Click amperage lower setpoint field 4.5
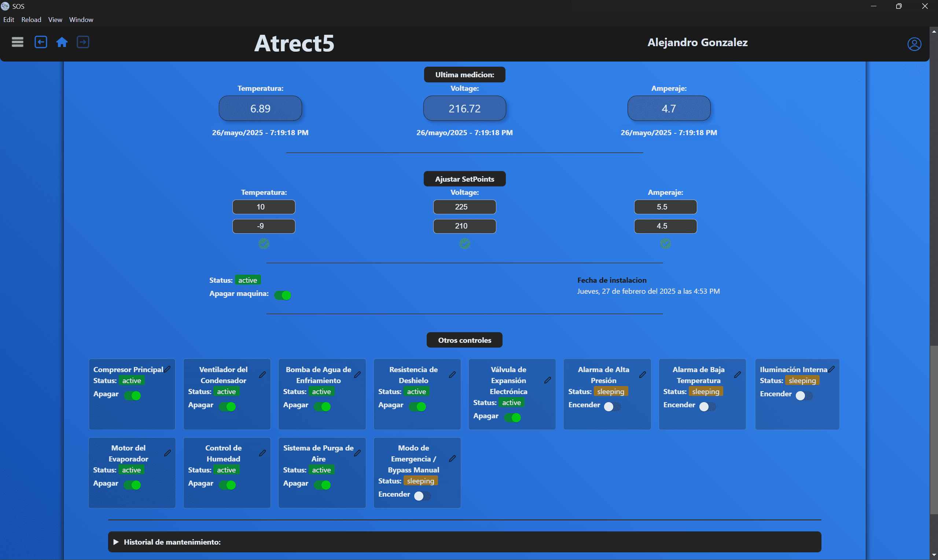The width and height of the screenshot is (938, 560). [x=665, y=226]
